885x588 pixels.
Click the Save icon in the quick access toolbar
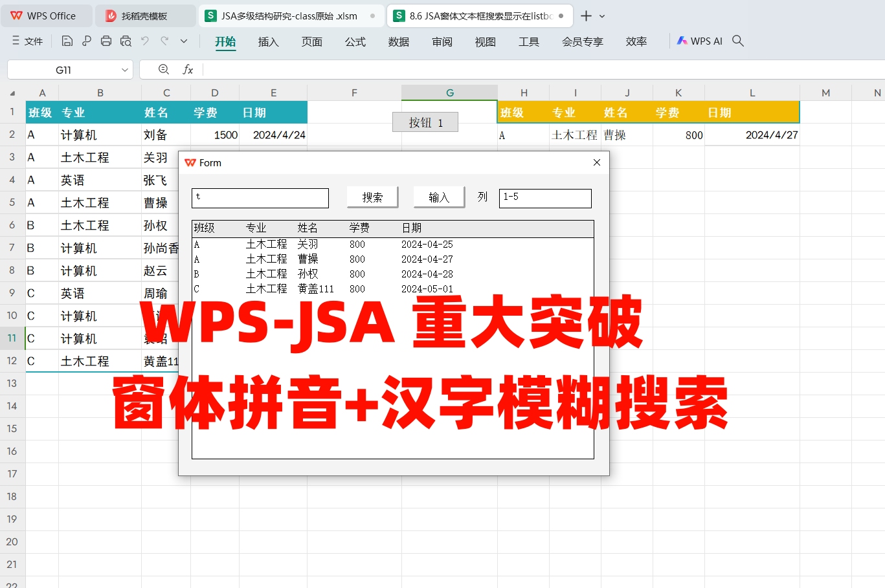[x=67, y=40]
